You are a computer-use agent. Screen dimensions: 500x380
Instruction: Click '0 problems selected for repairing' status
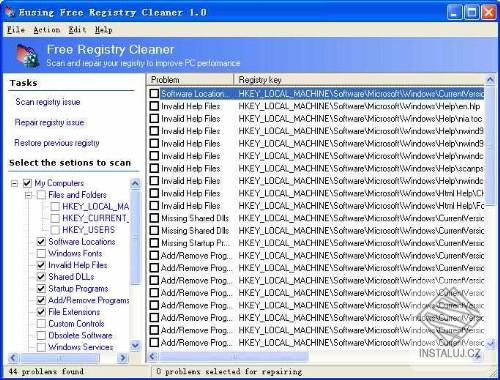pyautogui.click(x=229, y=371)
